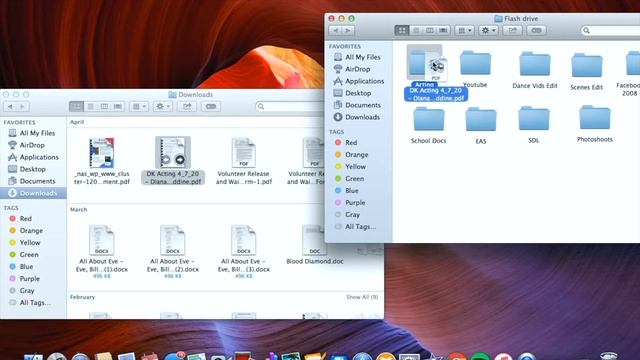Open Youtube folder in Flash drive window

click(475, 64)
